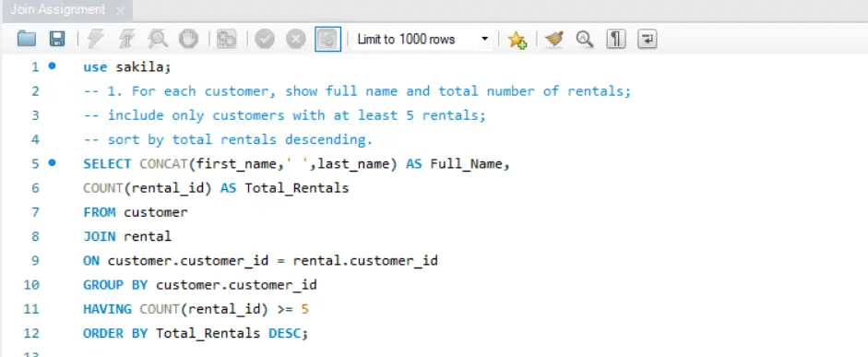Click 'DESC;' at end of line 12

[289, 333]
